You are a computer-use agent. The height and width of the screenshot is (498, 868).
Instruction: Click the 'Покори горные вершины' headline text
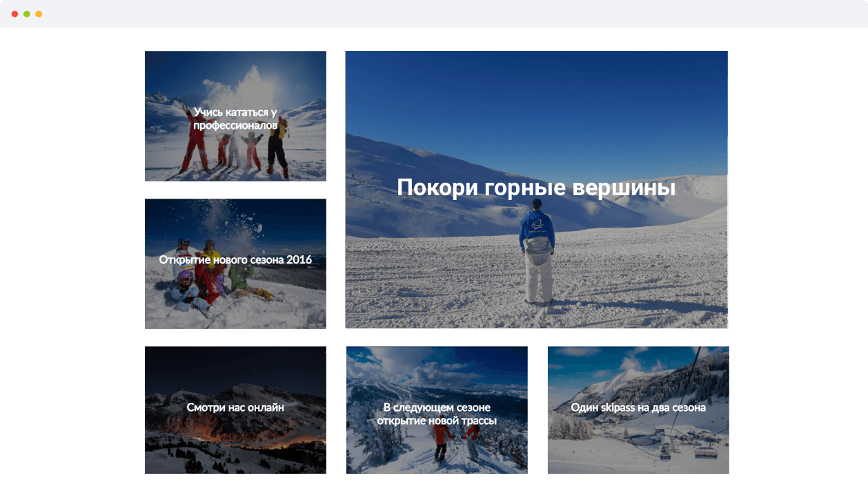536,188
